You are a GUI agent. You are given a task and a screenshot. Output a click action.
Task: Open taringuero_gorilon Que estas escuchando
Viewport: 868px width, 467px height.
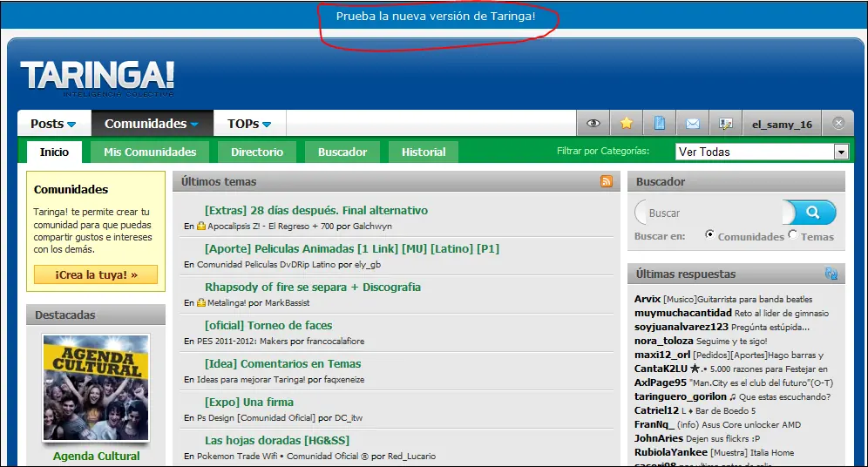click(732, 396)
